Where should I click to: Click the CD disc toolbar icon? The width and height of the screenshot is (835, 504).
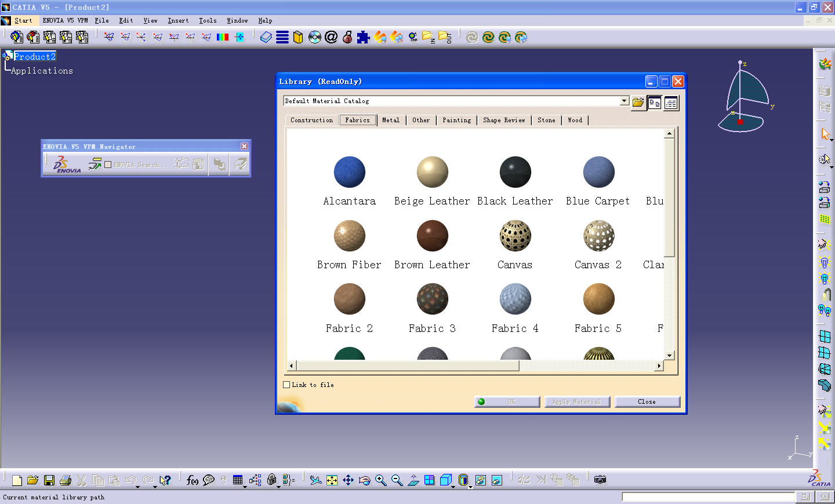pyautogui.click(x=315, y=38)
